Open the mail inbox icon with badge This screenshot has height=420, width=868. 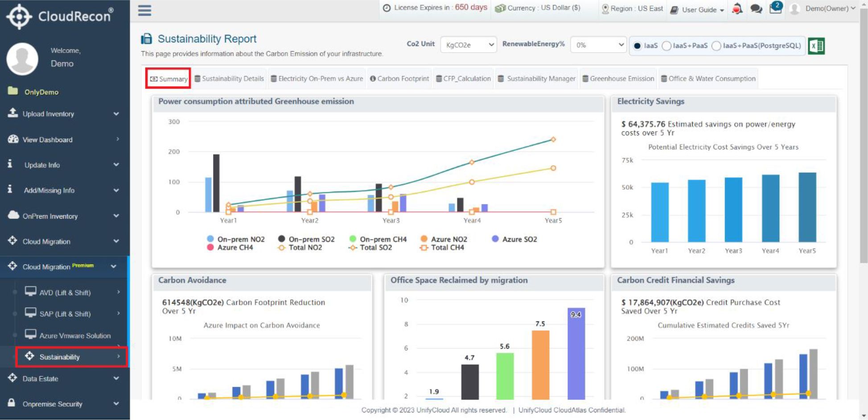776,8
